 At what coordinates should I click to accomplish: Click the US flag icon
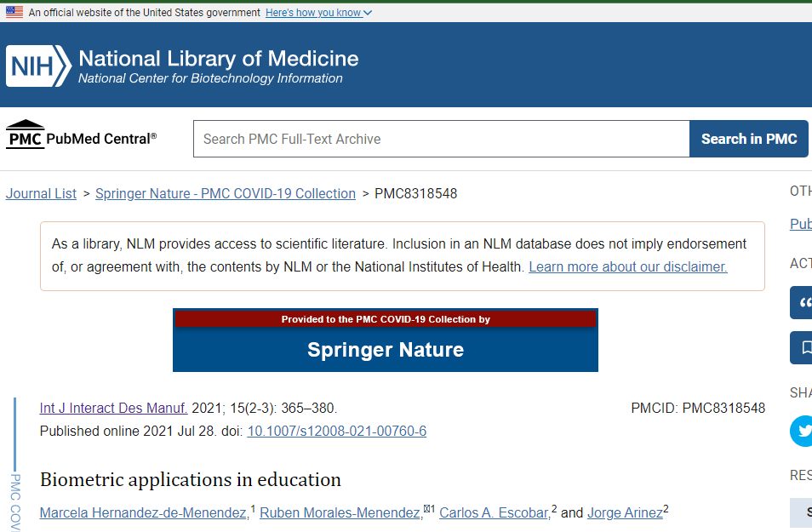tap(14, 13)
